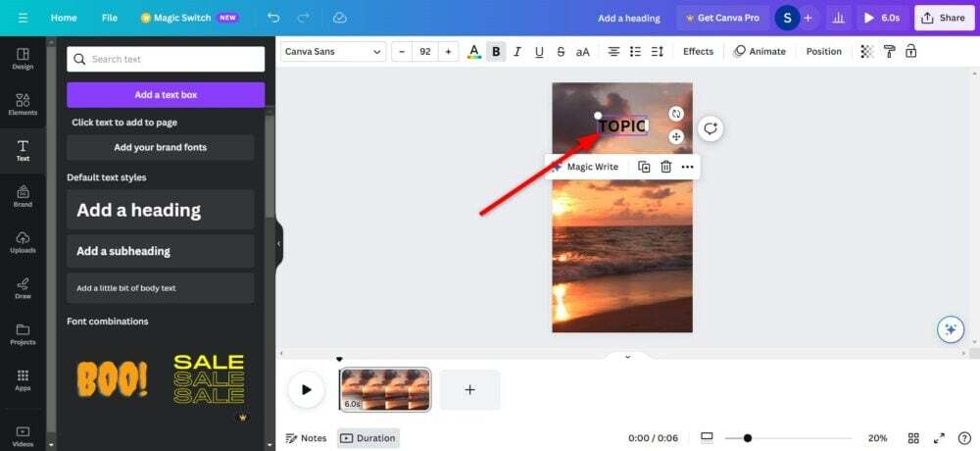The image size is (980, 451).
Task: Click Add your brand fonts
Action: [161, 148]
